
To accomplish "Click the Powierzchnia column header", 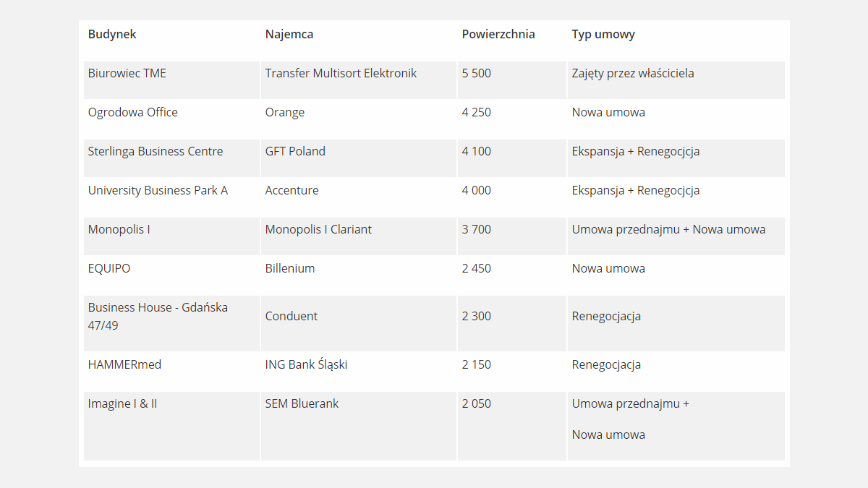I will coord(498,34).
